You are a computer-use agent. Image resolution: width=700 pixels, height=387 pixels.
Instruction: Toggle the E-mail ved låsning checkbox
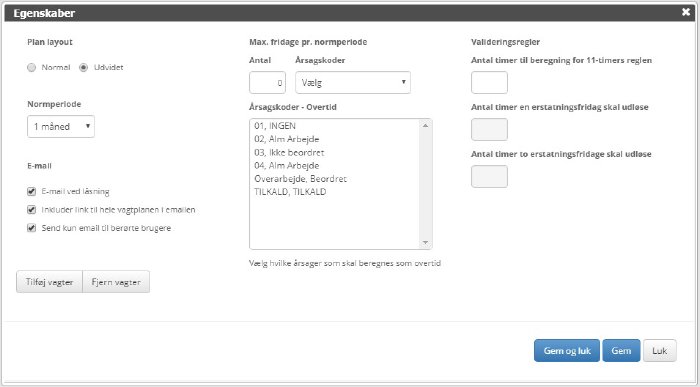(x=31, y=191)
